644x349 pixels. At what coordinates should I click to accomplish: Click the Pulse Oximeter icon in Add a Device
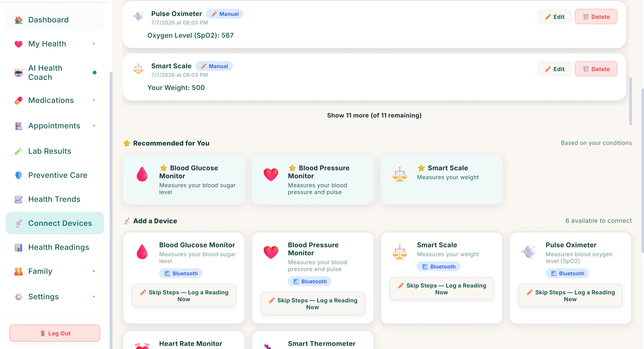click(x=528, y=251)
